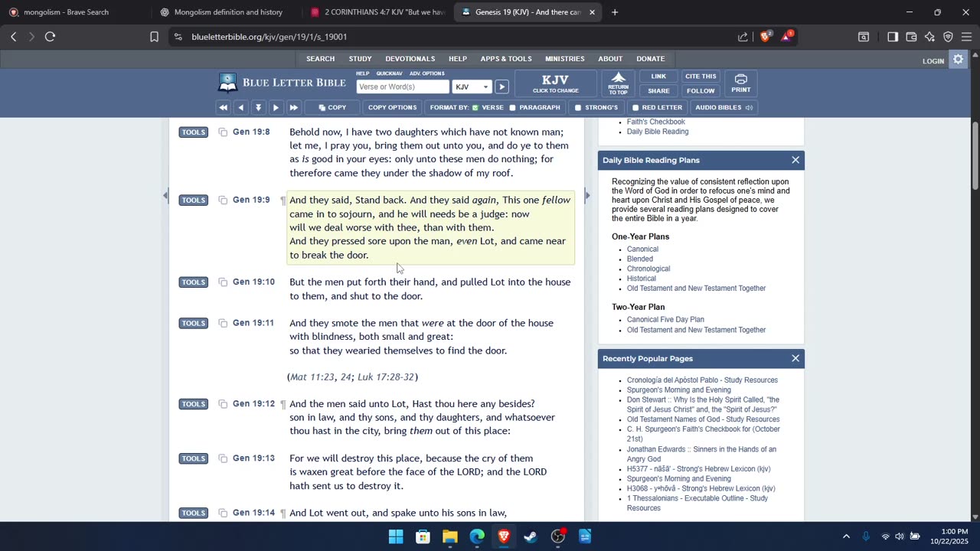Open the Search menu
The image size is (980, 551).
pyautogui.click(x=320, y=59)
